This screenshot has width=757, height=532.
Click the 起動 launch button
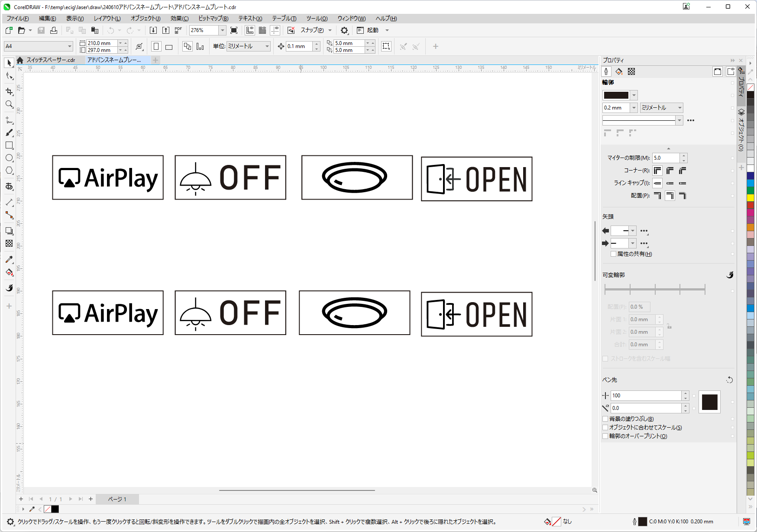(x=372, y=30)
